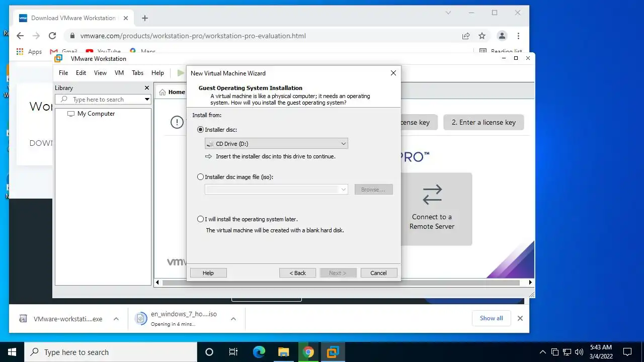644x362 pixels.
Task: Close the Chrome downloads bar
Action: click(x=520, y=318)
